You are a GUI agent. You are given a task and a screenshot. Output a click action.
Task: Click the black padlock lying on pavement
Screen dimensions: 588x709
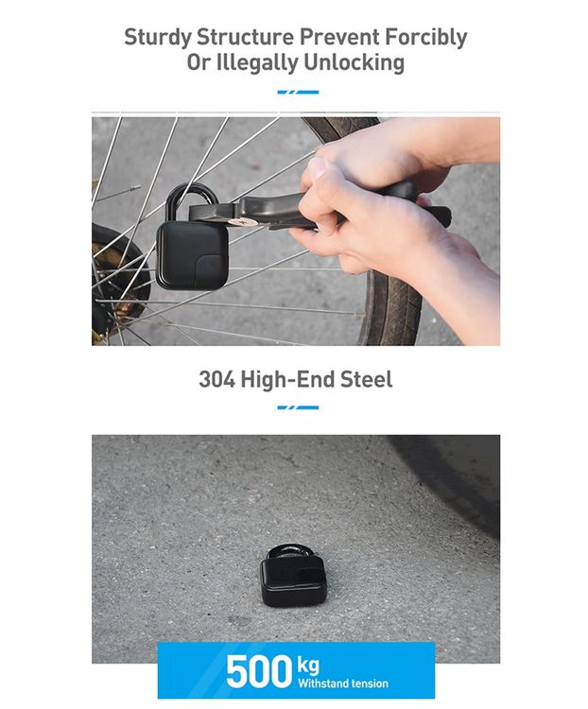294,576
